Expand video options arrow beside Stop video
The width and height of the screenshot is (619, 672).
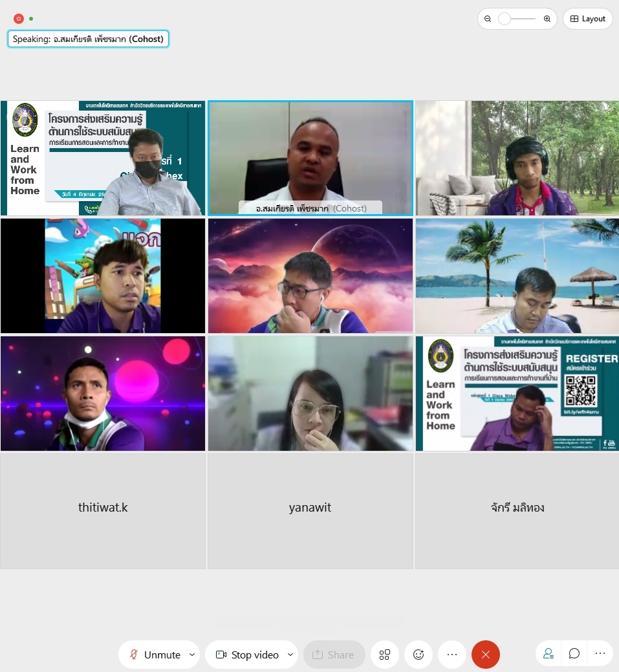pos(290,655)
